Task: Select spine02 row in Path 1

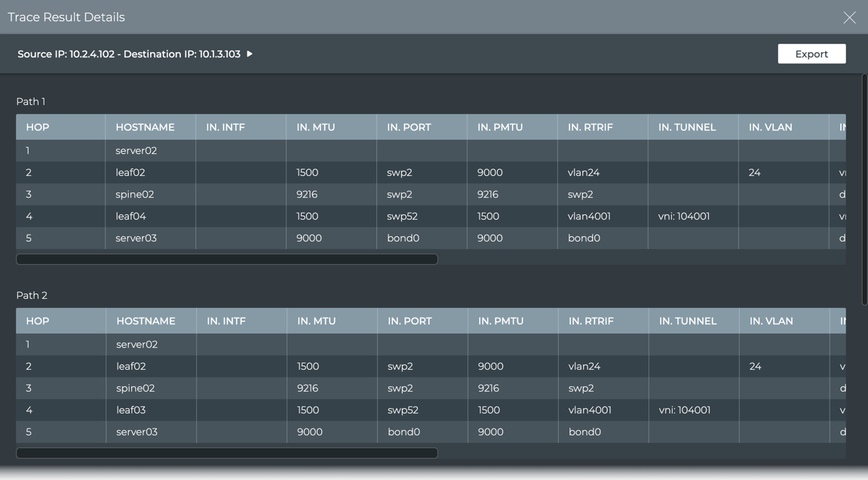Action: click(135, 194)
